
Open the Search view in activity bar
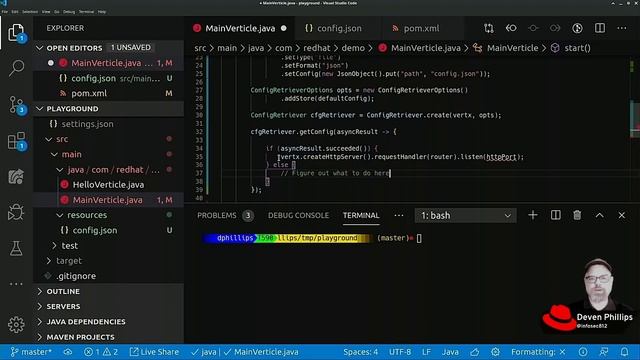[x=16, y=68]
